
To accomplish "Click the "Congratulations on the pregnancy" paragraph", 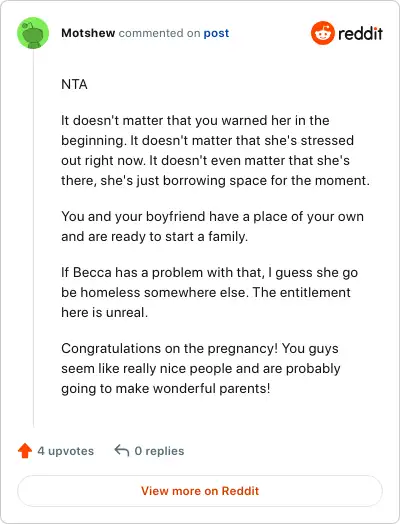I will (x=201, y=368).
